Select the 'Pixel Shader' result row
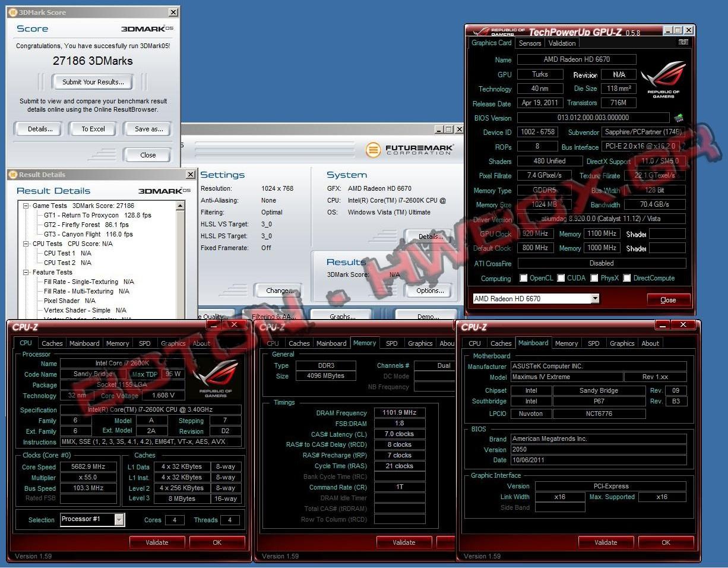Screen dimensions: 728x568 69,301
